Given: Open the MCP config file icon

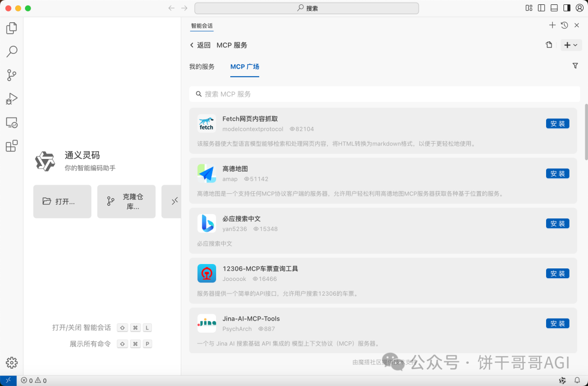Looking at the screenshot, I should click(549, 45).
